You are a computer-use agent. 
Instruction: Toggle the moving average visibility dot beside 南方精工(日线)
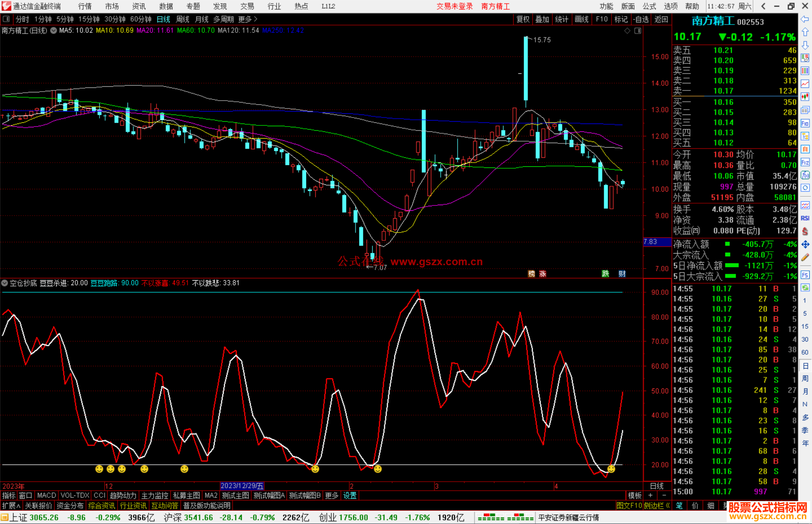(54, 30)
